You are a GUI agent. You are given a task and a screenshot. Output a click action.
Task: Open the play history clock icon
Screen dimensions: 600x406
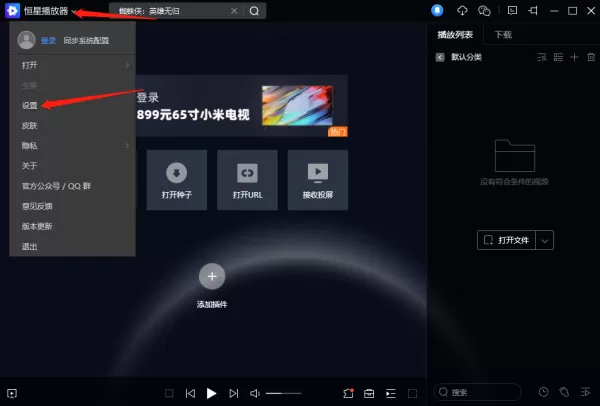(x=543, y=392)
